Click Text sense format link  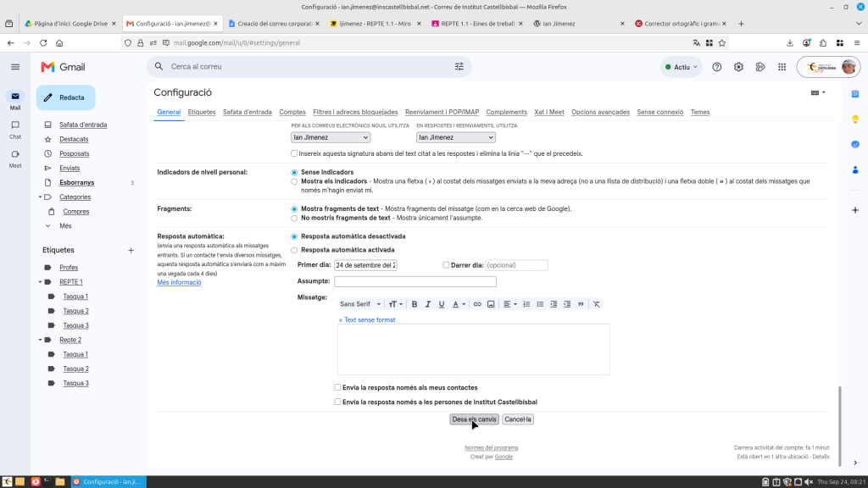pyautogui.click(x=367, y=319)
